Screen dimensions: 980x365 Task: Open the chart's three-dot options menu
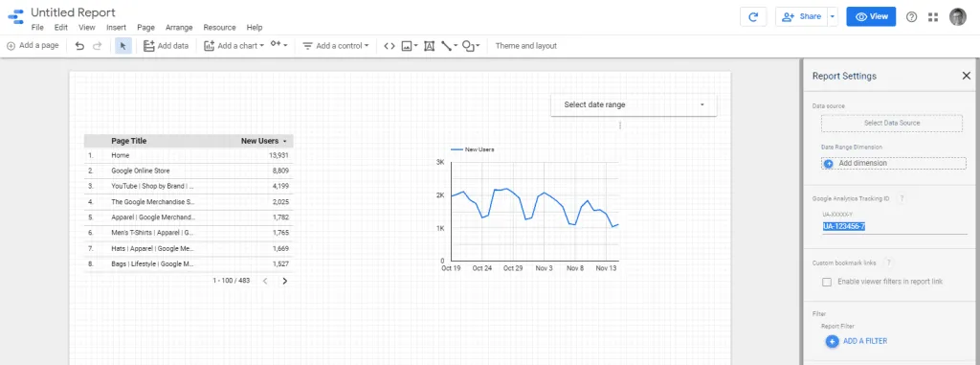point(620,125)
